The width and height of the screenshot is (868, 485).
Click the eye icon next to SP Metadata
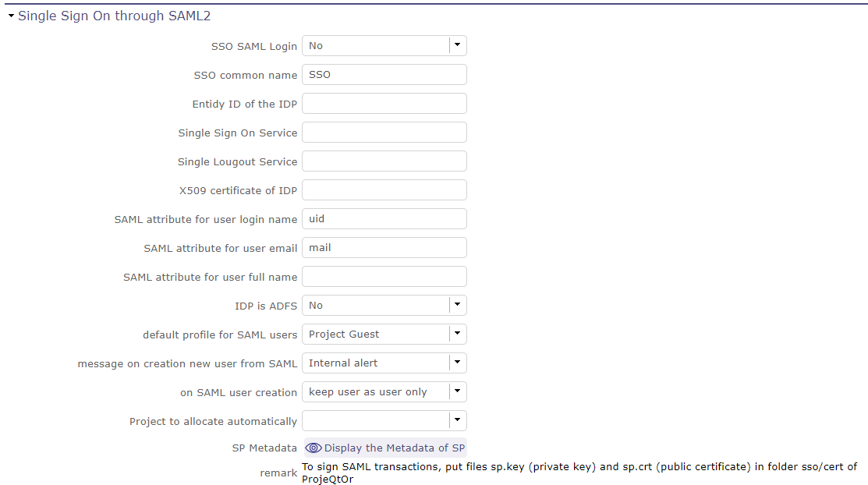tap(314, 448)
